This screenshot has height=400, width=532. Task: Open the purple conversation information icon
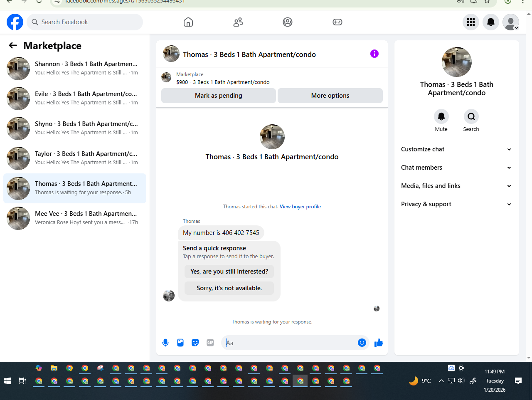click(x=374, y=54)
